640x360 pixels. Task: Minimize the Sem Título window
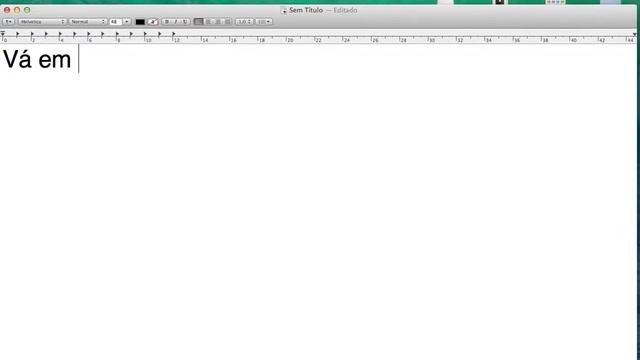click(x=17, y=10)
